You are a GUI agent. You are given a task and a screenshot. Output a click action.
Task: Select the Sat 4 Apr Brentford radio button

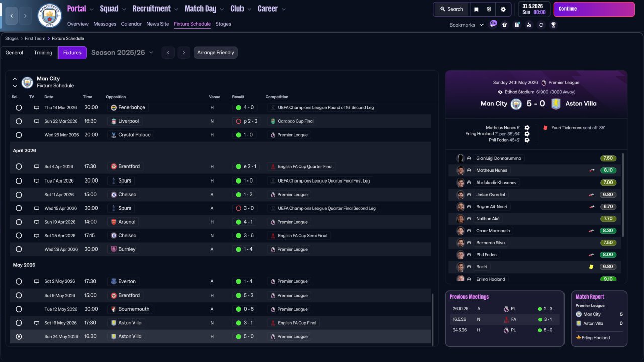pos(19,167)
